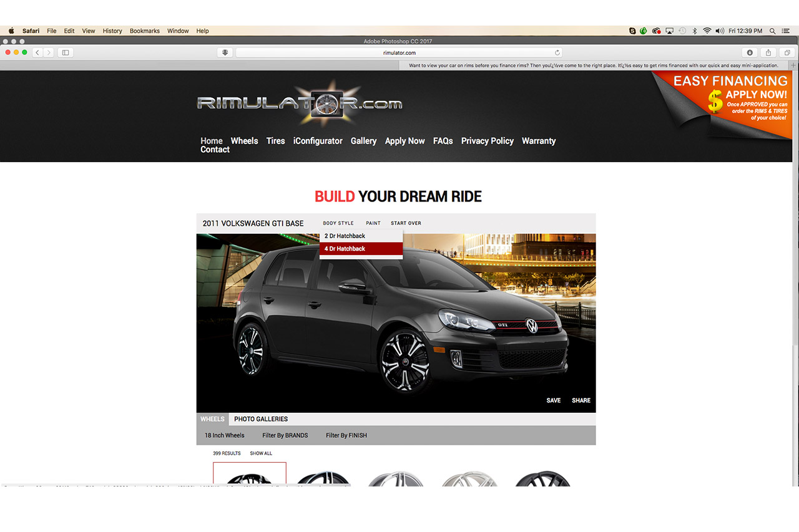Click Save on the car image
The image size is (799, 532).
(554, 400)
